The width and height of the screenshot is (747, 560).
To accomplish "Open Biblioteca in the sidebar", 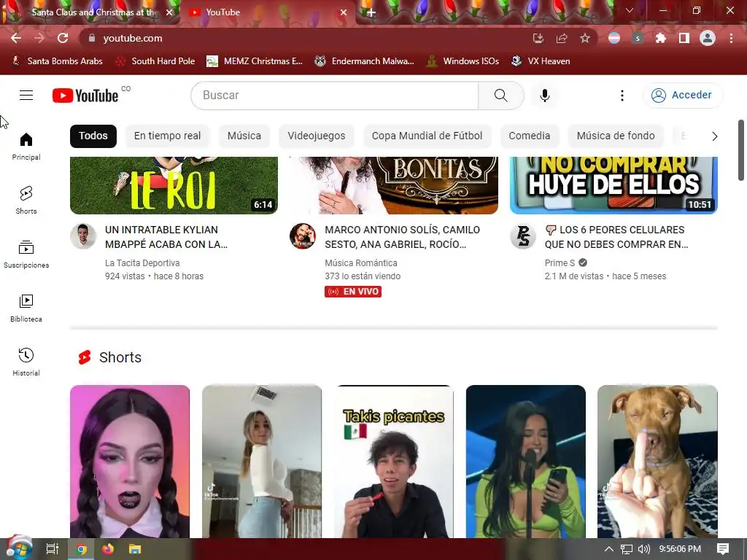I will 26,308.
